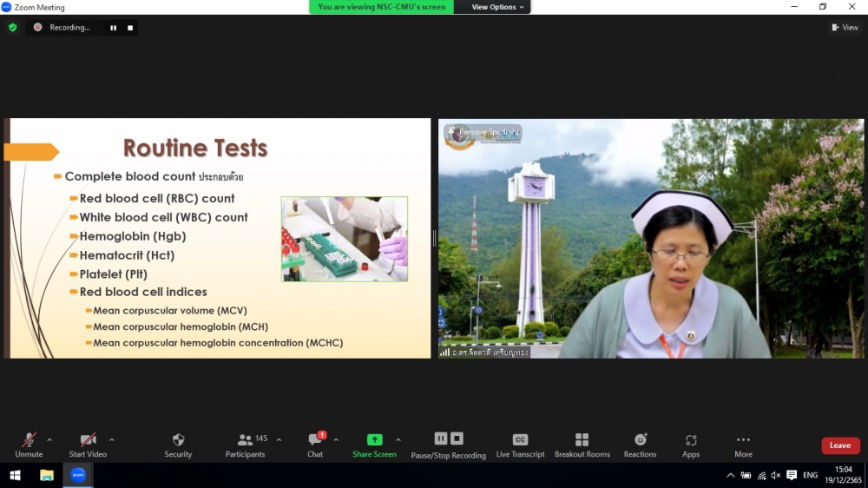This screenshot has width=868, height=488.
Task: Pause the recording in bottom toolbar
Action: tap(441, 439)
